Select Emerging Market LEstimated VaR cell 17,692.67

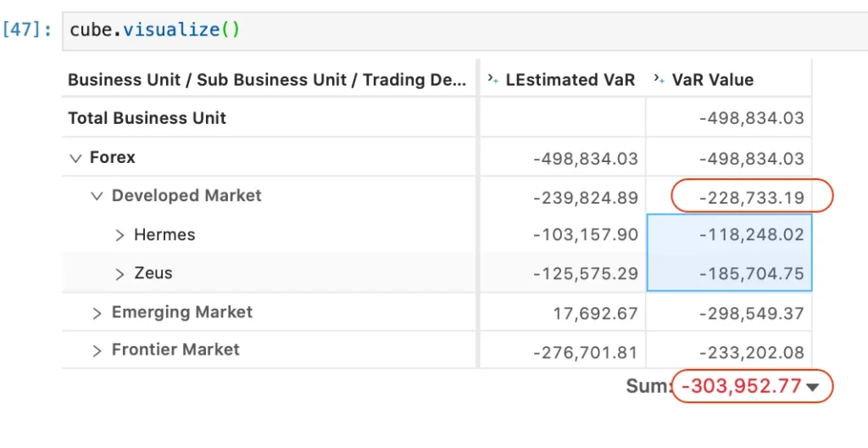pyautogui.click(x=563, y=313)
